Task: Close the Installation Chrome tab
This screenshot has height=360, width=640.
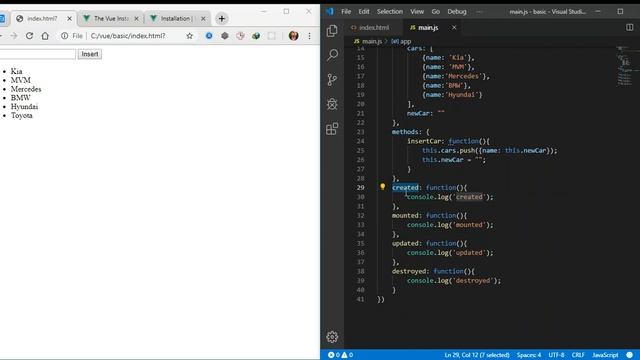Action: coord(203,18)
